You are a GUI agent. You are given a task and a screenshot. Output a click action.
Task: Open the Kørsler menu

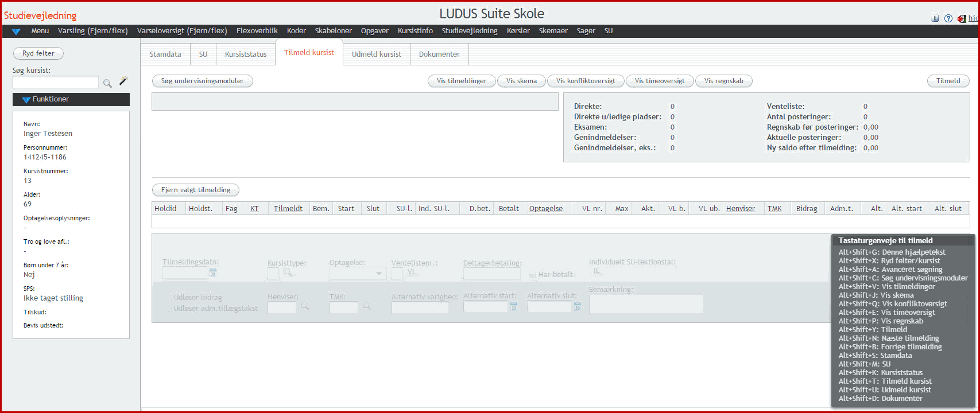click(x=518, y=31)
